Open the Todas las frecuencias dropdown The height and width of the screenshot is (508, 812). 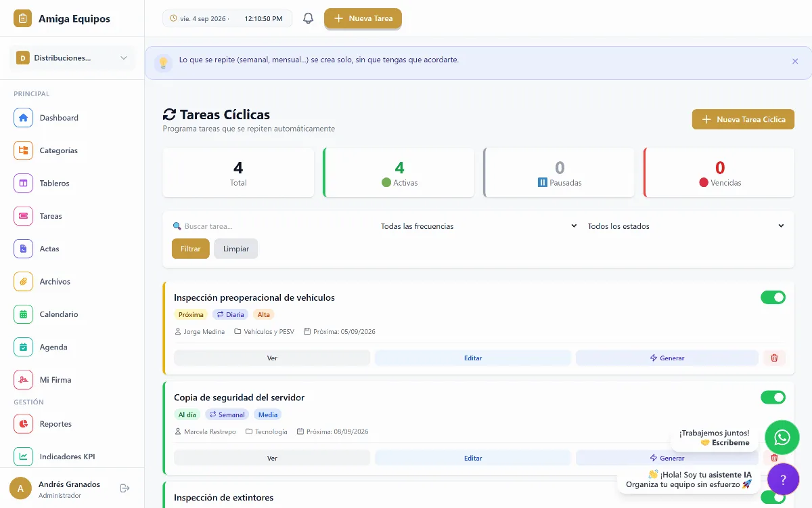478,226
